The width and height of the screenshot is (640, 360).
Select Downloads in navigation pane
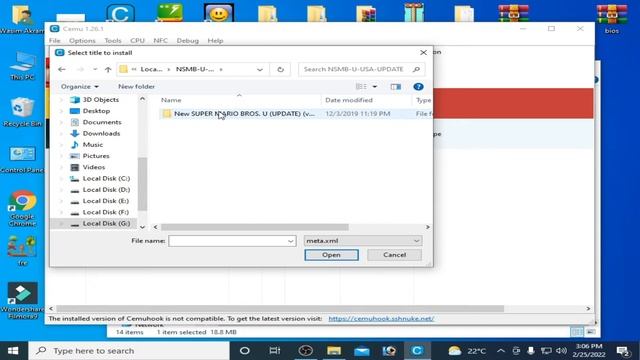pyautogui.click(x=101, y=133)
